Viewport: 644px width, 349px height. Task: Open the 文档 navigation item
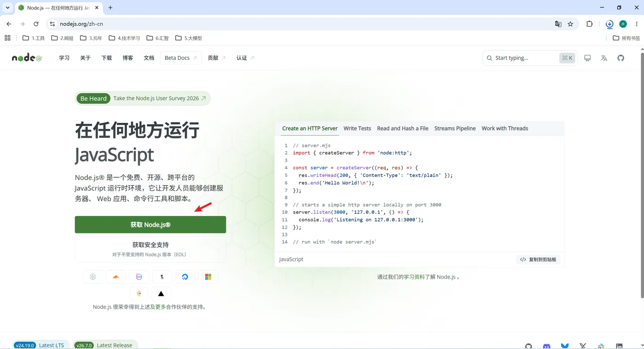click(149, 58)
